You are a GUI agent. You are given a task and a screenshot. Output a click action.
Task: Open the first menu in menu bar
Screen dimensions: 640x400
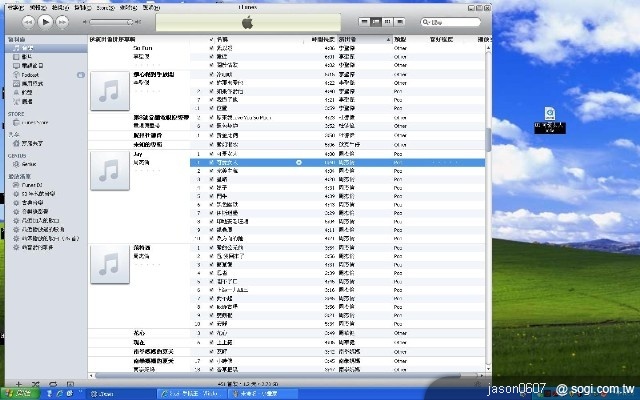coord(14,6)
